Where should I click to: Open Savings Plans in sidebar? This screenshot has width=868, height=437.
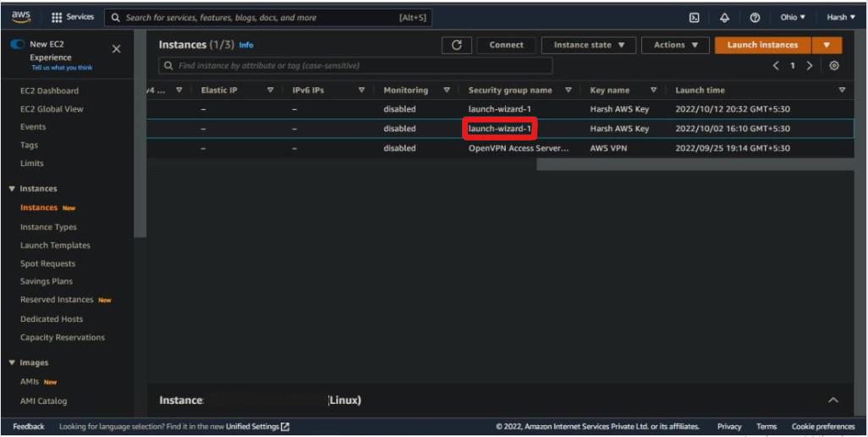[47, 281]
